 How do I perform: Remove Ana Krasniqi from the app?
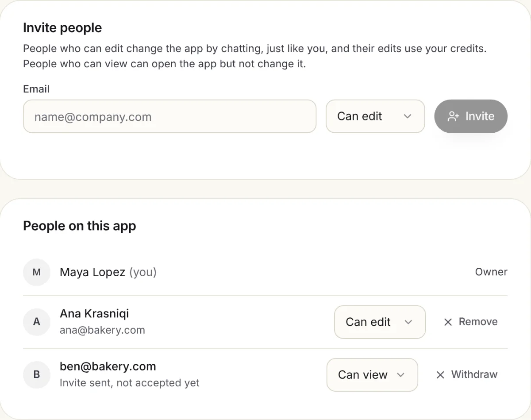click(x=470, y=322)
